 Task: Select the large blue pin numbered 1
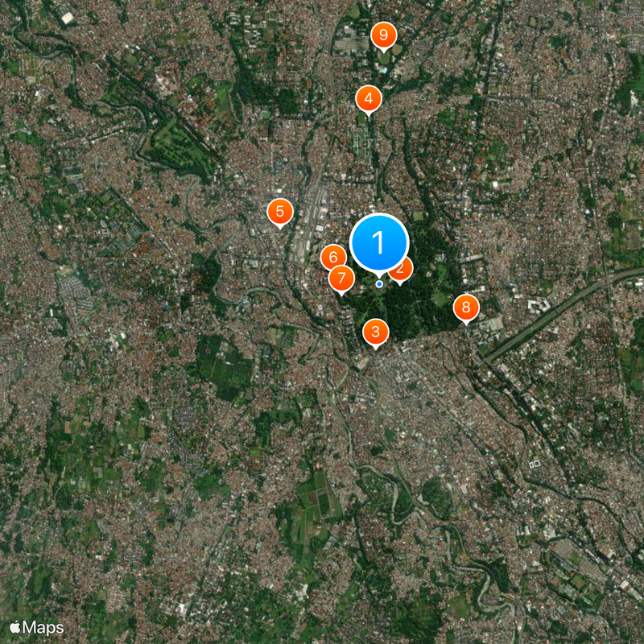pos(379,242)
